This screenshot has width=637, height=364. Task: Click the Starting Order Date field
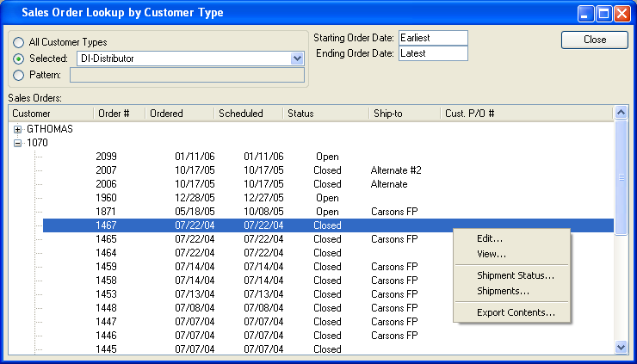click(432, 38)
